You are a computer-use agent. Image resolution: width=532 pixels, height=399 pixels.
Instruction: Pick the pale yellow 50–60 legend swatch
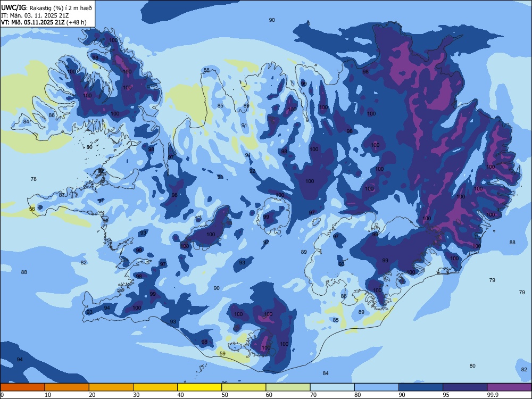pos(244,387)
